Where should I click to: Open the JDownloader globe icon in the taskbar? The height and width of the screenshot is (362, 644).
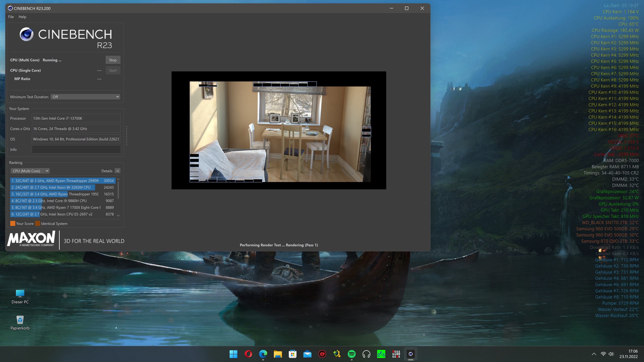tap(337, 354)
